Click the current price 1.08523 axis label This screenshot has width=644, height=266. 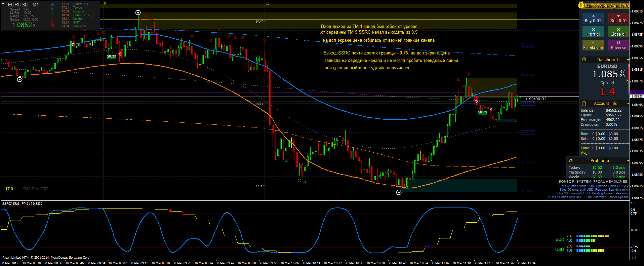(x=637, y=97)
